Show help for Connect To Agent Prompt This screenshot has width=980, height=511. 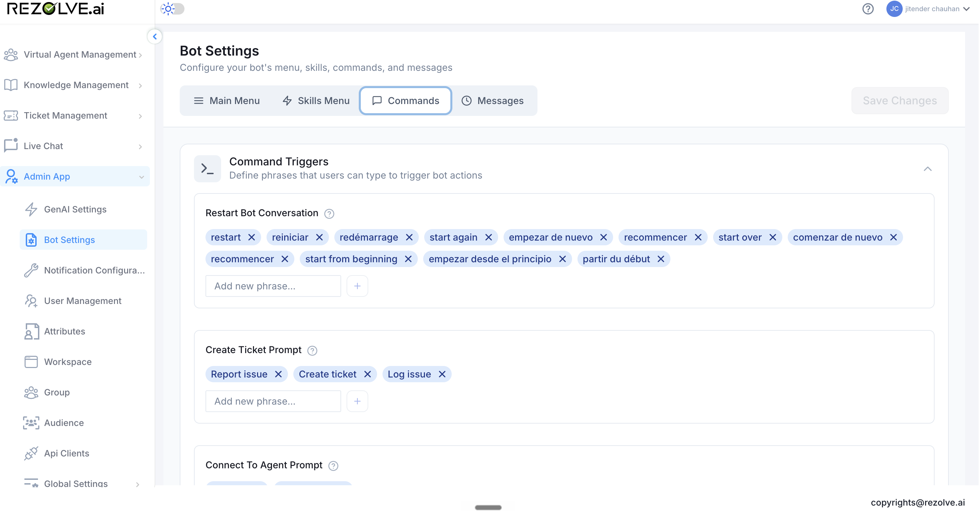pos(333,466)
